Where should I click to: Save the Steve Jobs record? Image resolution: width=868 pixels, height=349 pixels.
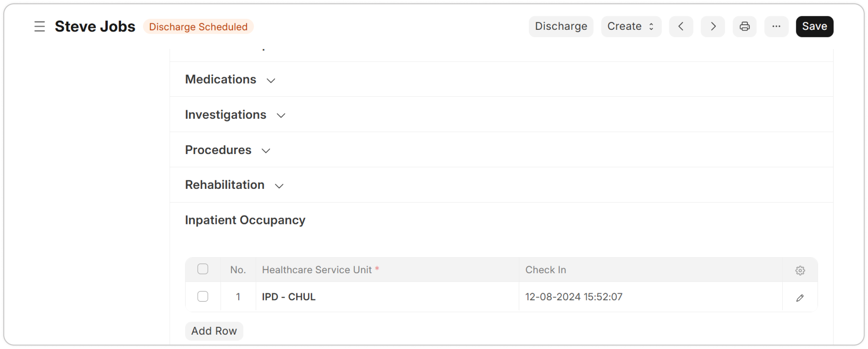[814, 26]
